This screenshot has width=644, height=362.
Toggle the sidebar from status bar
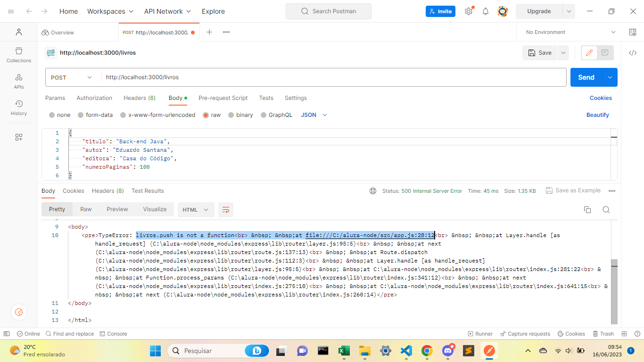pyautogui.click(x=7, y=334)
